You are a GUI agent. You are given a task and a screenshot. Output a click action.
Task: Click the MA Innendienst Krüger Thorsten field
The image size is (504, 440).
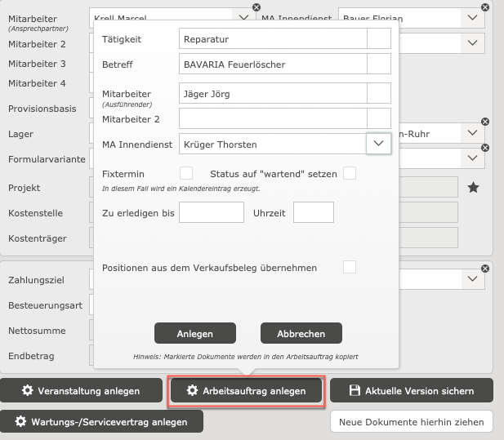point(273,144)
